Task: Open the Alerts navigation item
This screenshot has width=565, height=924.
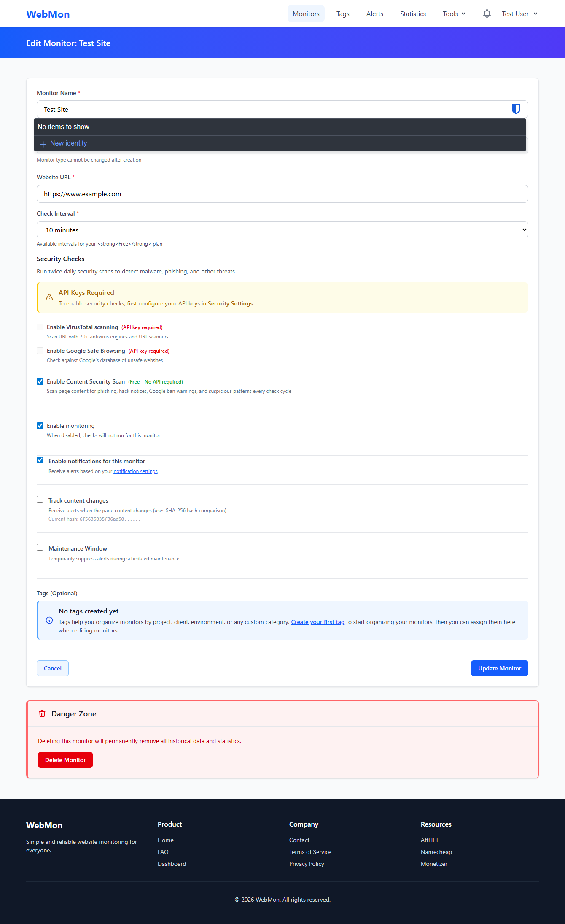Action: click(x=374, y=14)
